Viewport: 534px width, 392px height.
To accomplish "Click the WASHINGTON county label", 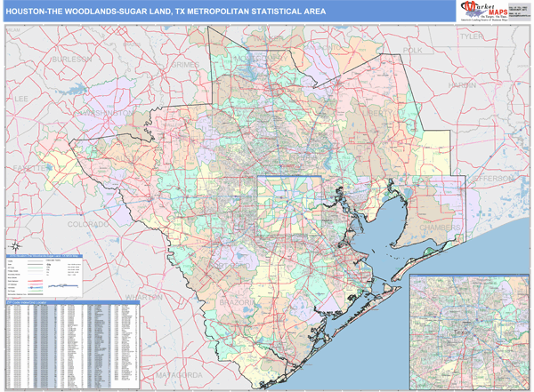I will tap(108, 113).
